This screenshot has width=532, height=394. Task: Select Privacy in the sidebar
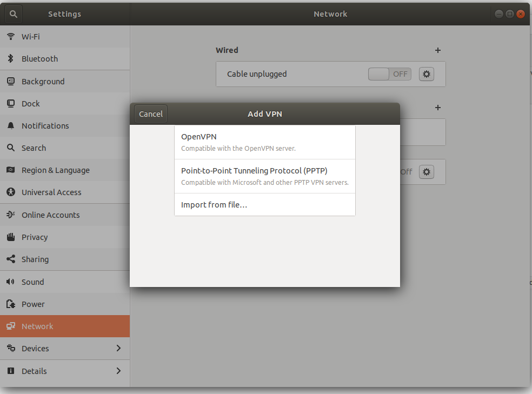tap(65, 237)
